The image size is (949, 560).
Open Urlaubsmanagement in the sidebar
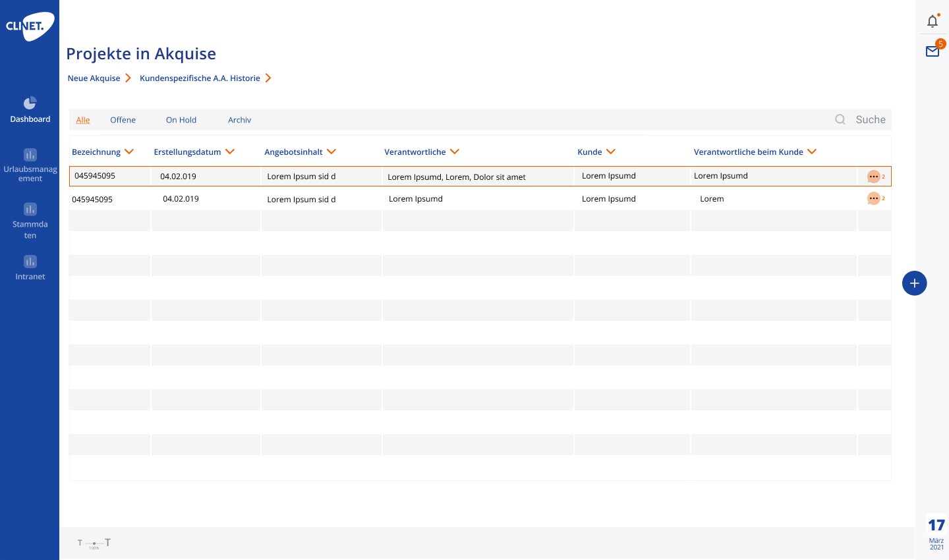30,155
